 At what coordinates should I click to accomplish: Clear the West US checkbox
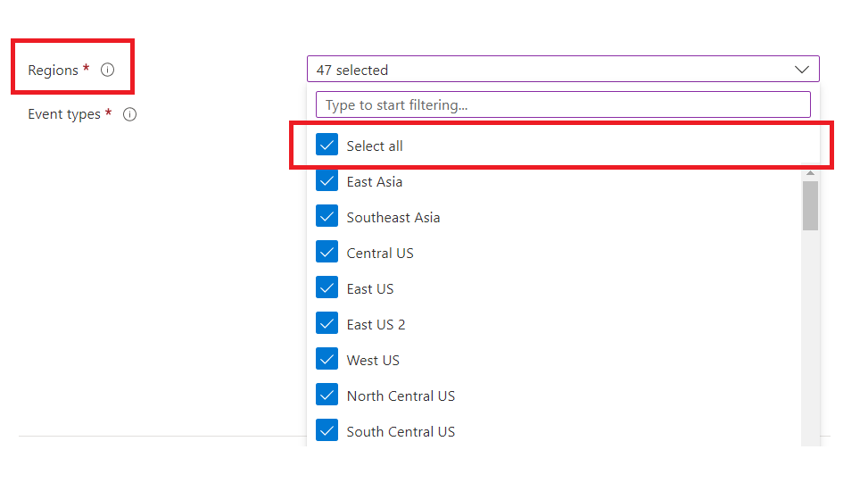coord(327,360)
